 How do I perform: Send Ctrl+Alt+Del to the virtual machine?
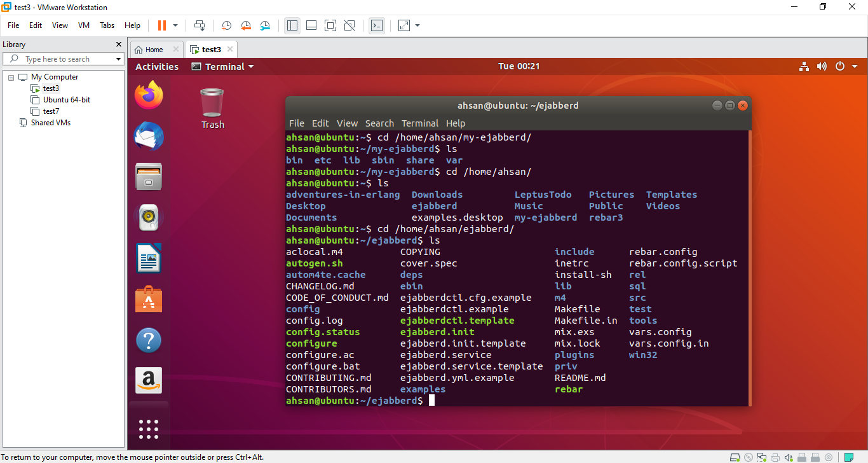(200, 25)
